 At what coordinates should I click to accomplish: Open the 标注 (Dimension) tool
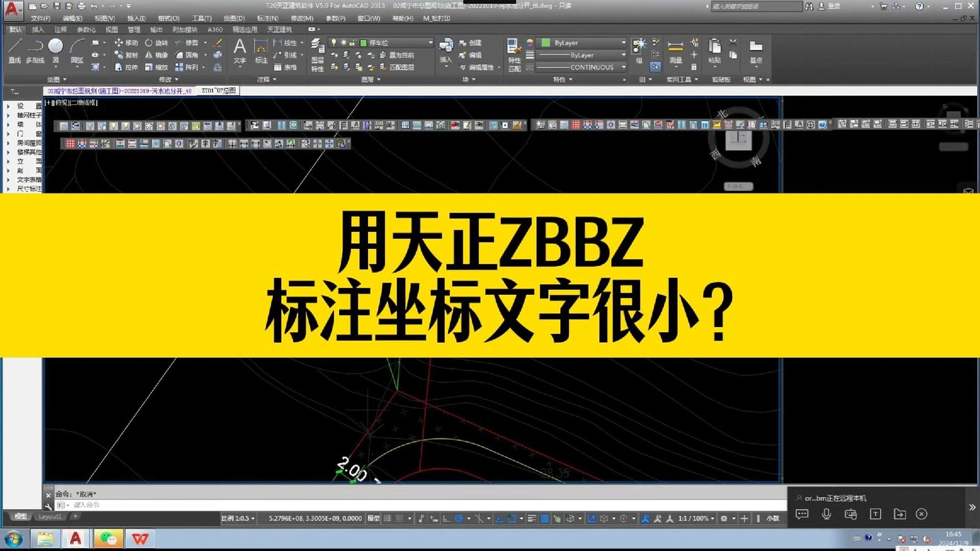click(x=261, y=50)
